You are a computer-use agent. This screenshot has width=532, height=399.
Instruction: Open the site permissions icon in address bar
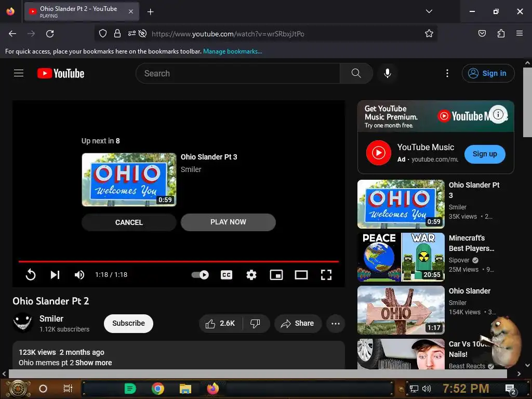pos(131,33)
